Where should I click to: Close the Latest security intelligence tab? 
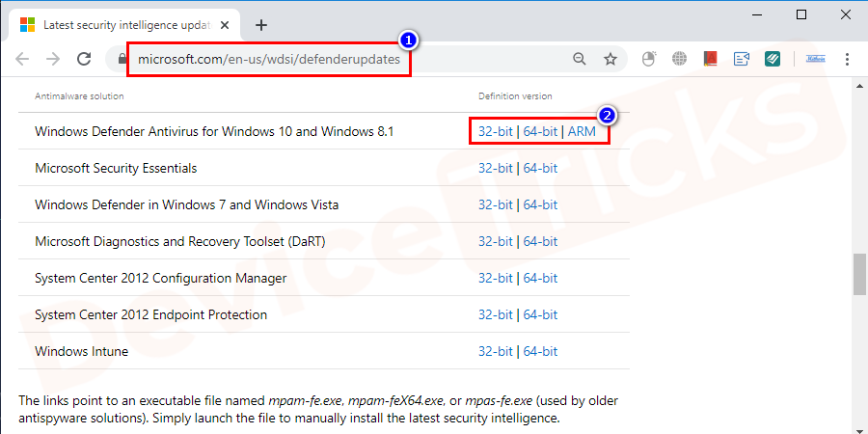(225, 25)
